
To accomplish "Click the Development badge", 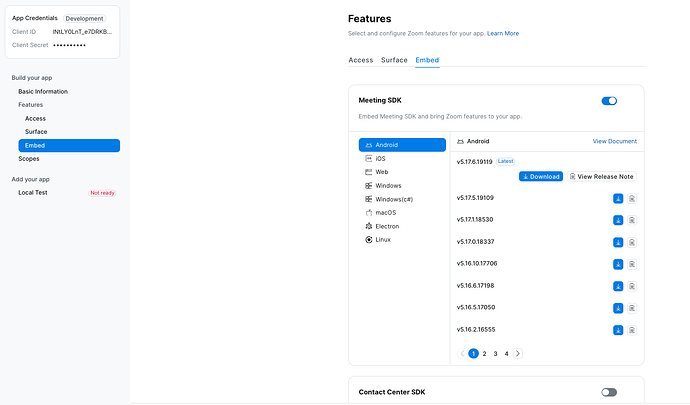I will [x=84, y=18].
